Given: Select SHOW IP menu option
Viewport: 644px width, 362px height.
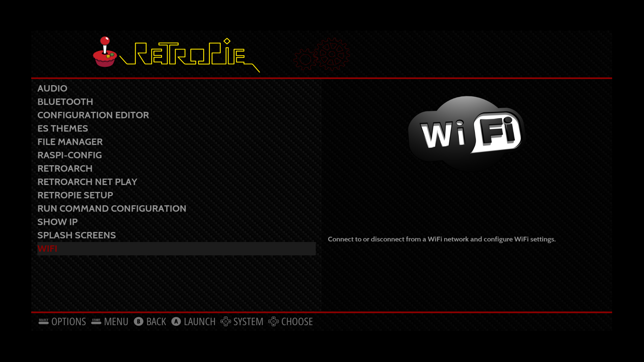Looking at the screenshot, I should coord(57,222).
